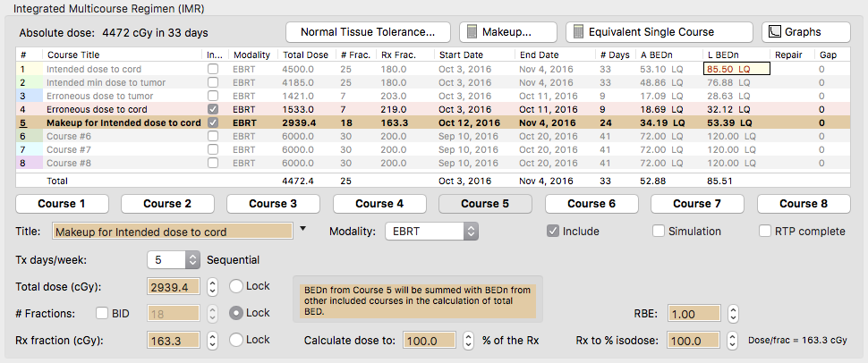Open the Makeup calculator button
Image resolution: width=868 pixels, height=363 pixels.
(x=507, y=32)
